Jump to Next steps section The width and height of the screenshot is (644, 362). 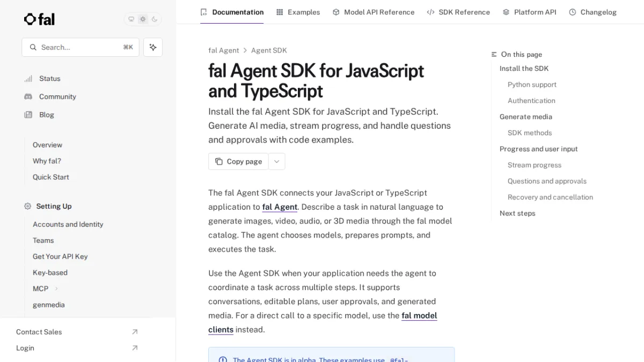click(x=517, y=213)
